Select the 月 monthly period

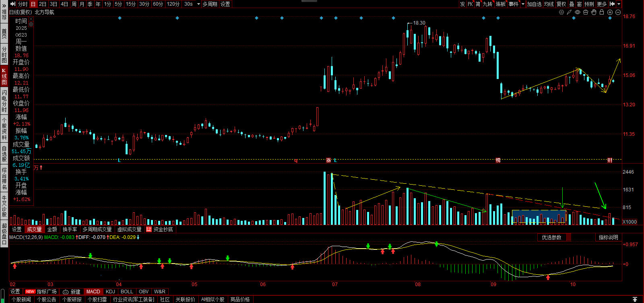pos(82,4)
